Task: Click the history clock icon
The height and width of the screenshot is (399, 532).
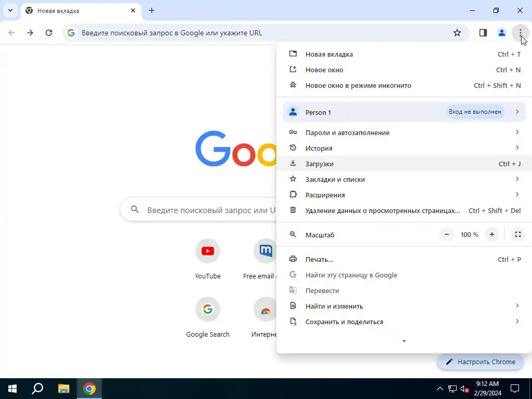Action: 293,148
